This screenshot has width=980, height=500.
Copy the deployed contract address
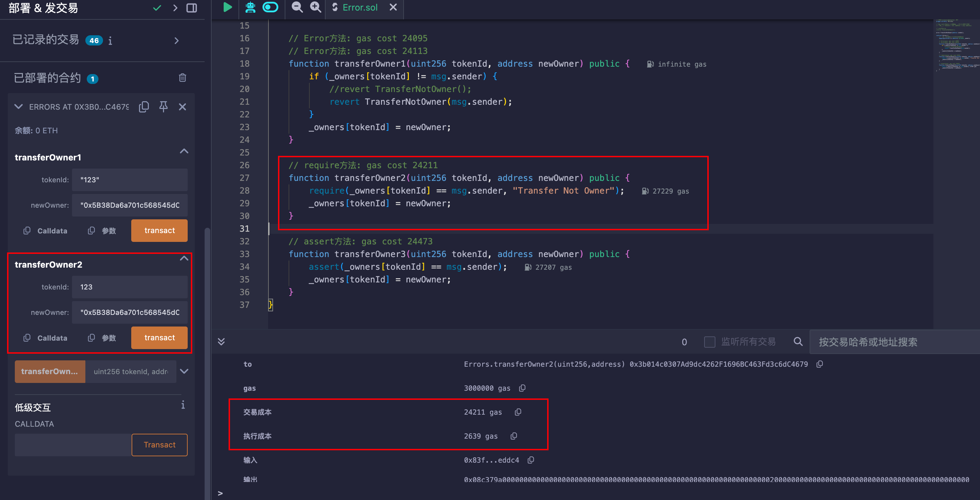(144, 107)
